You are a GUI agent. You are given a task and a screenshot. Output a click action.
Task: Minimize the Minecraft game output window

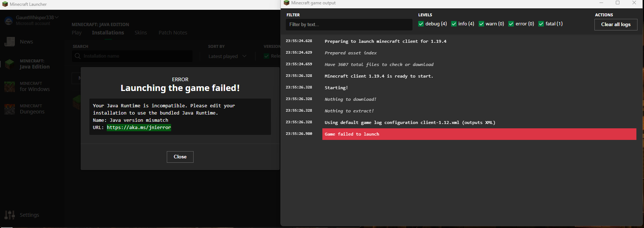click(601, 3)
